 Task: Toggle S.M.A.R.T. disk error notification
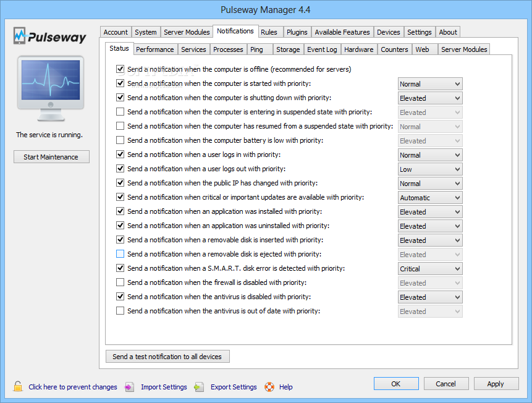click(120, 268)
